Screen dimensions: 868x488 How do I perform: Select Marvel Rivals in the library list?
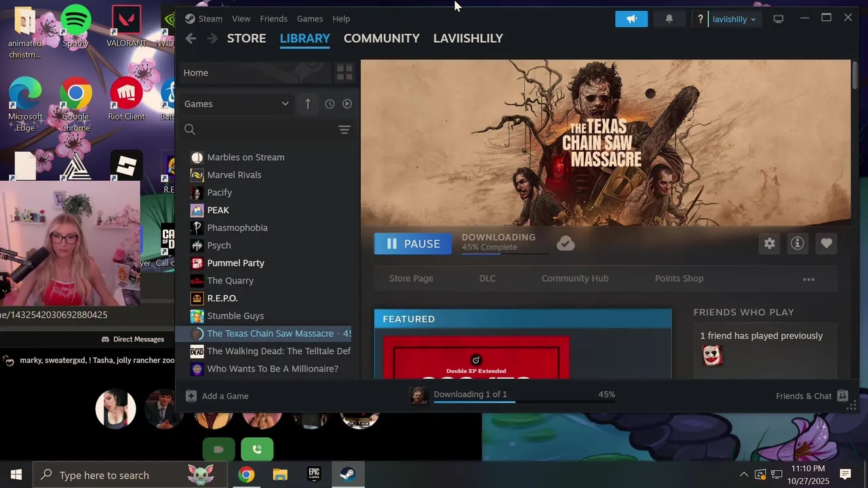pos(264,175)
